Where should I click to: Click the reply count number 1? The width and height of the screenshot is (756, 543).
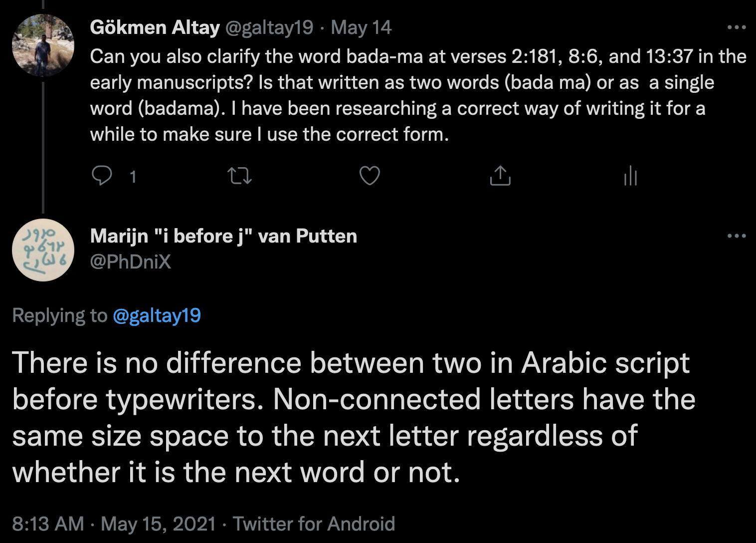click(x=133, y=177)
